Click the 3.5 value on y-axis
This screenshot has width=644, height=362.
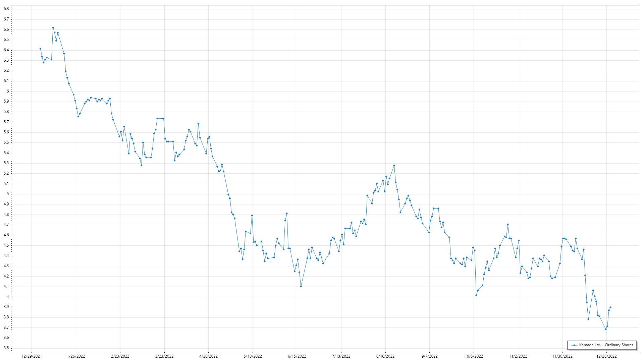click(x=6, y=348)
